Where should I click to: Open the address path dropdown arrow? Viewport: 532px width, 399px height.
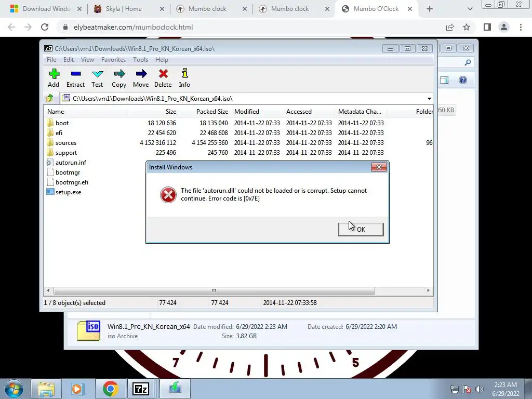click(x=429, y=98)
